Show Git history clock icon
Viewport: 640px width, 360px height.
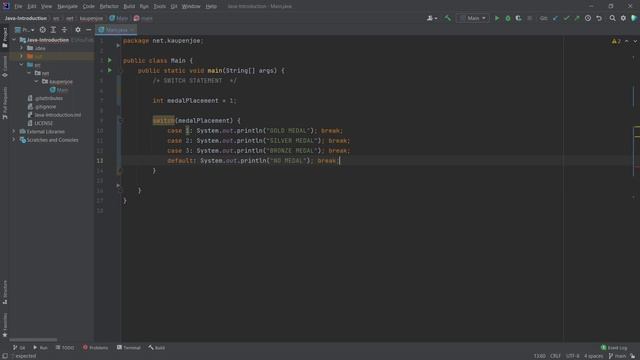pyautogui.click(x=588, y=18)
